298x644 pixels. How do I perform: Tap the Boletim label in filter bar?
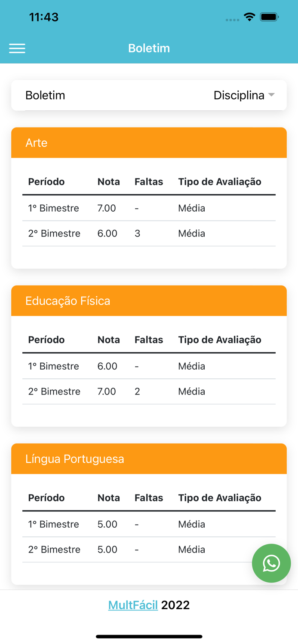point(45,95)
